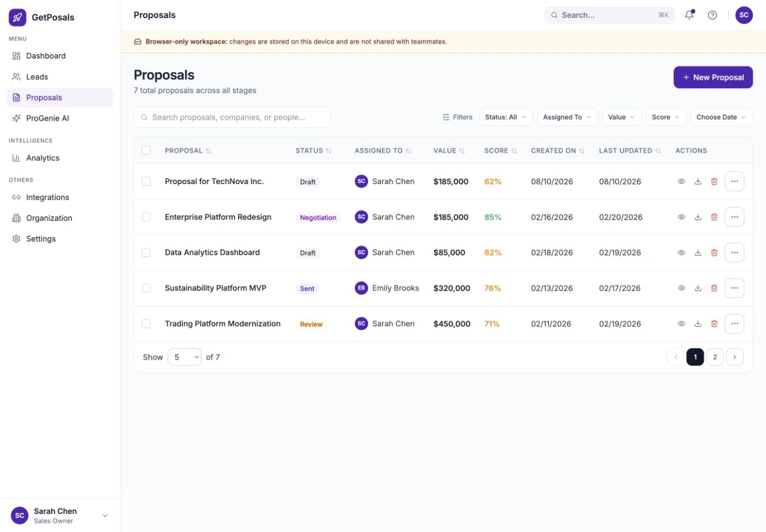The height and width of the screenshot is (532, 766).
Task: Delete the Enterprise Platform Redesign proposal
Action: click(714, 217)
